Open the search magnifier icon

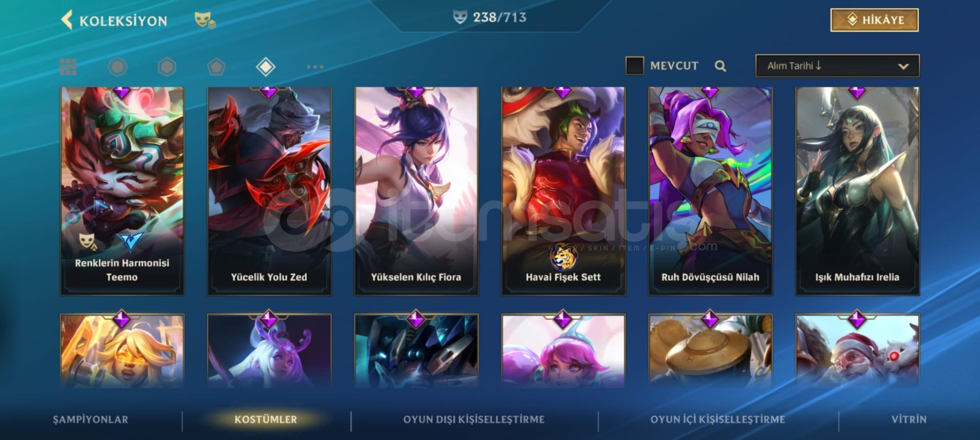(720, 66)
